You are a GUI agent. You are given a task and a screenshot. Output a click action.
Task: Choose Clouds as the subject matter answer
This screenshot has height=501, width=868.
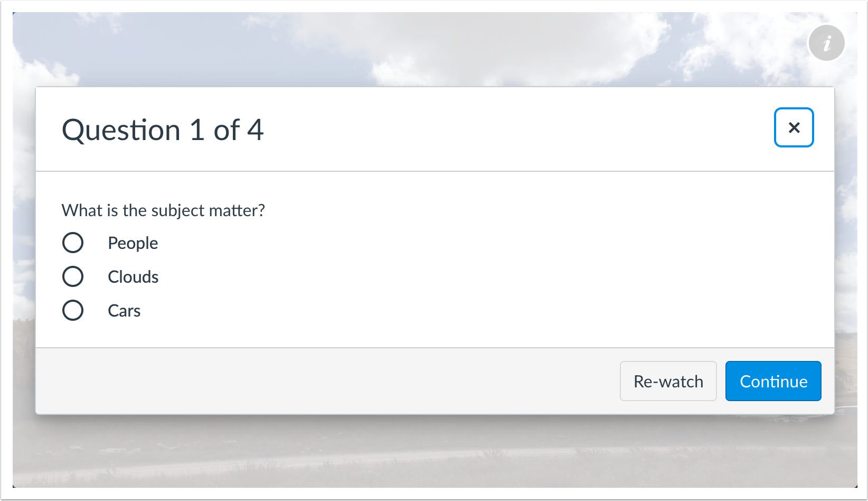coord(73,276)
